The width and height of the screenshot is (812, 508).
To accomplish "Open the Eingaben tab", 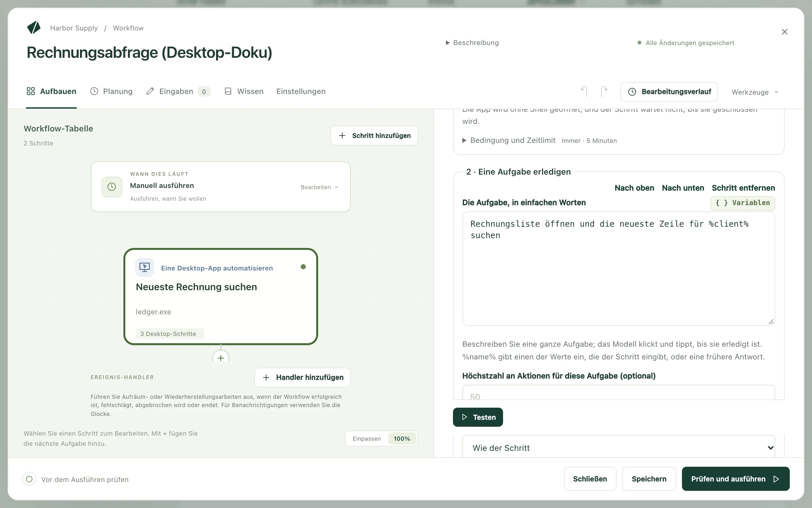I will (x=178, y=91).
